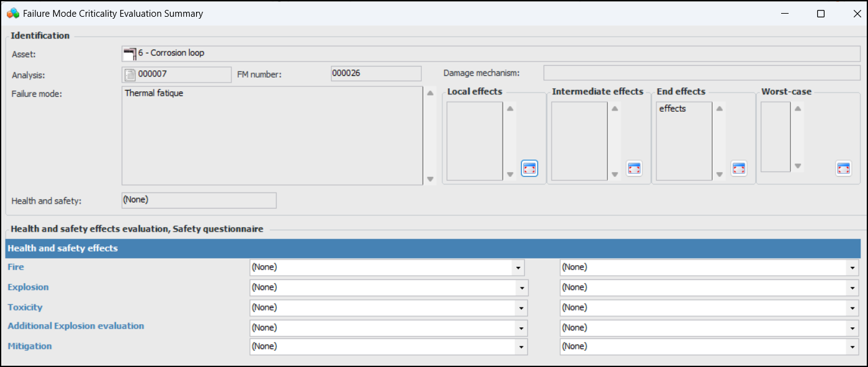Open the second Additional Explosion evaluation dropdown
This screenshot has width=868, height=367.
click(x=853, y=328)
